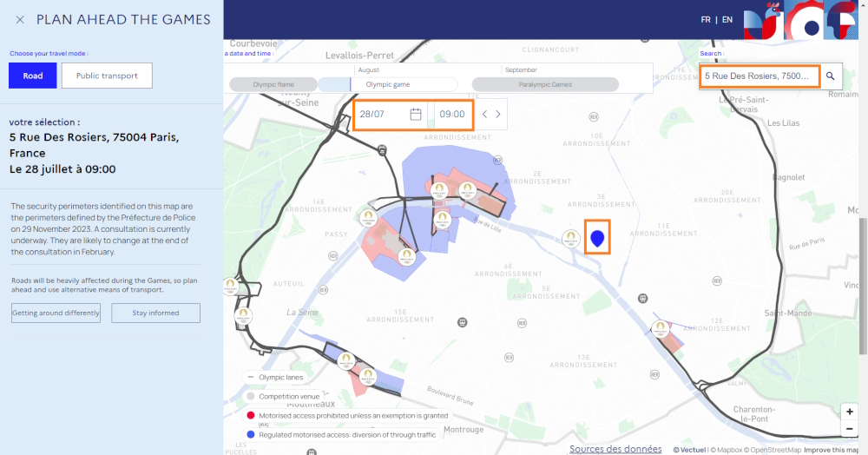
Task: Open the calendar date picker icon
Action: click(x=416, y=114)
